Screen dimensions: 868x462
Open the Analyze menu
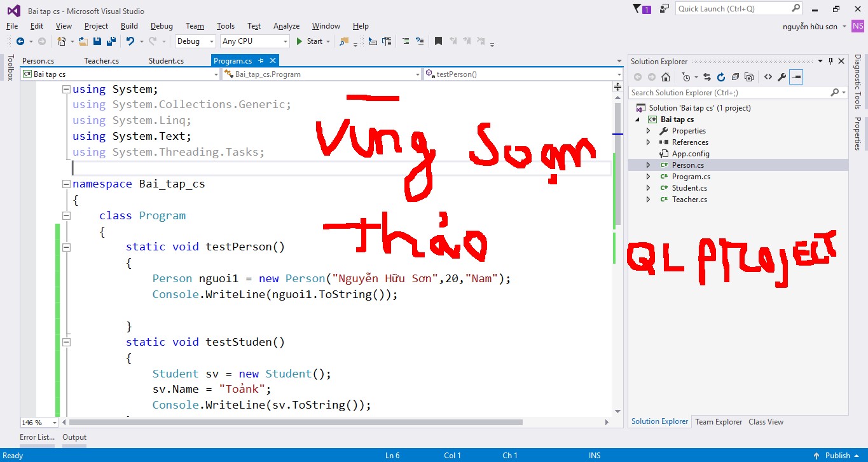(286, 26)
